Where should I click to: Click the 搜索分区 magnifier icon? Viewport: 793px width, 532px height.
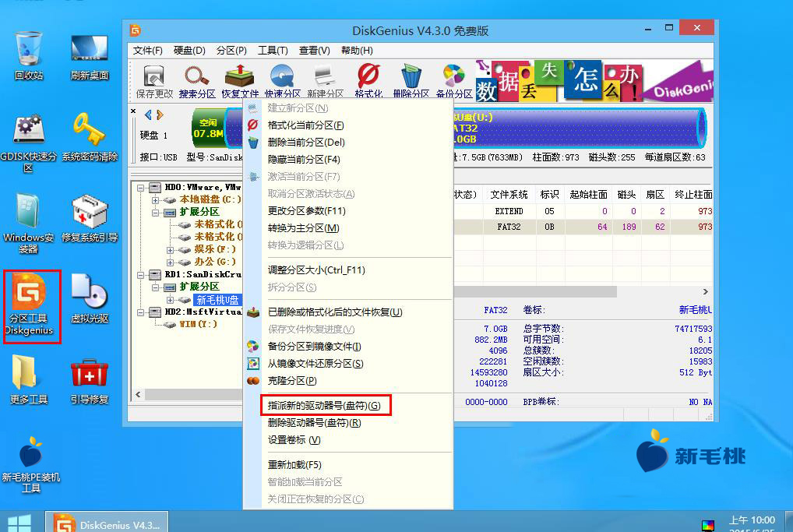click(197, 81)
